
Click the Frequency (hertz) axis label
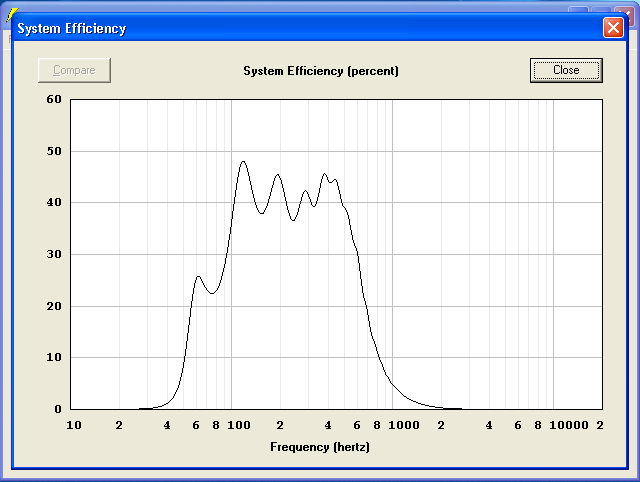pos(320,447)
